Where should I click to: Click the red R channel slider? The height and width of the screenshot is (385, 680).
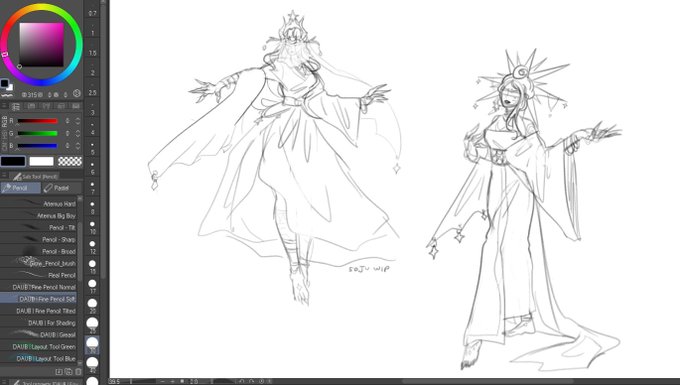coord(37,121)
